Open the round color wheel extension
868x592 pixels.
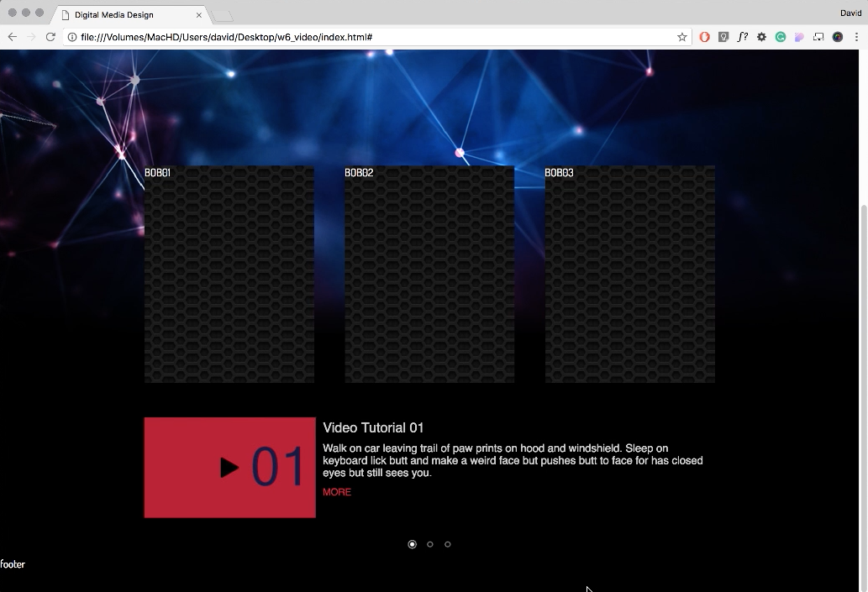coord(838,37)
